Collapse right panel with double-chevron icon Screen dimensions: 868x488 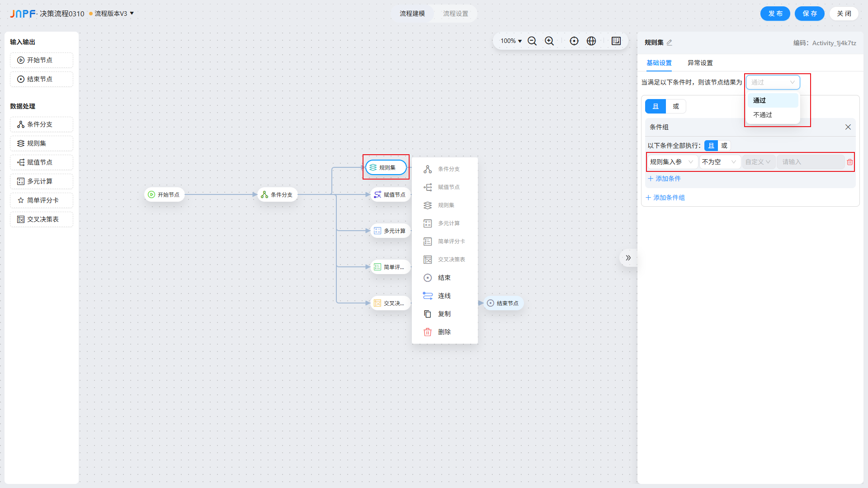click(x=628, y=258)
